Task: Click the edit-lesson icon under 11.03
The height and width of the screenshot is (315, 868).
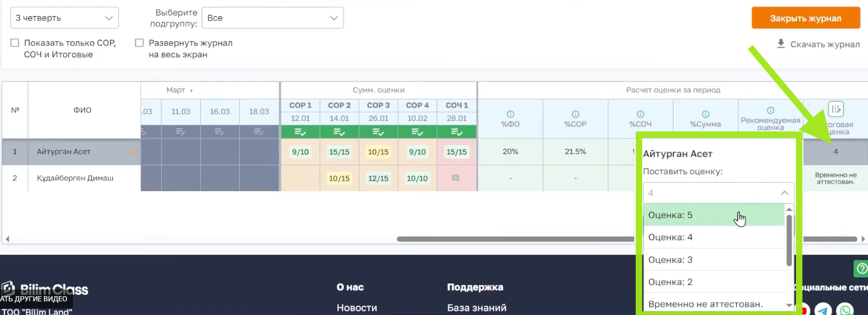Action: (180, 132)
